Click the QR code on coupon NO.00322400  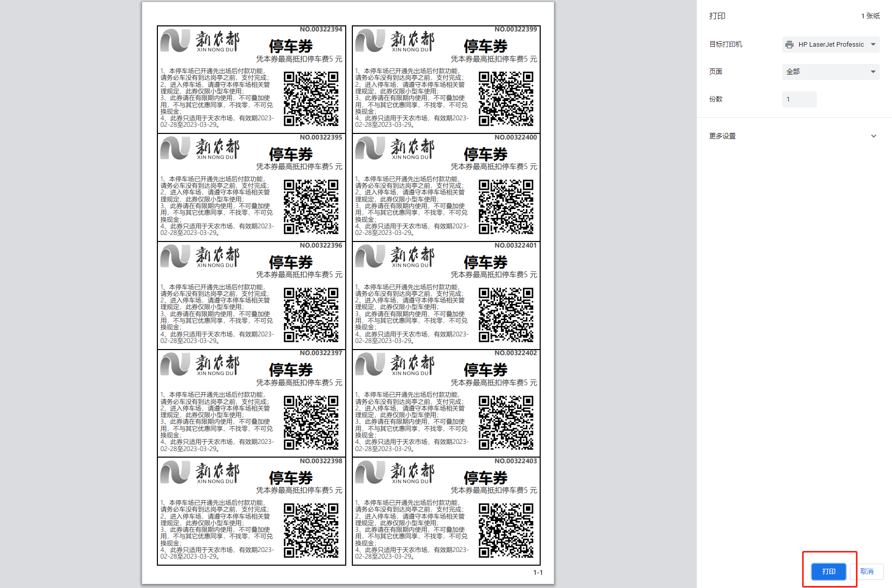(x=506, y=207)
